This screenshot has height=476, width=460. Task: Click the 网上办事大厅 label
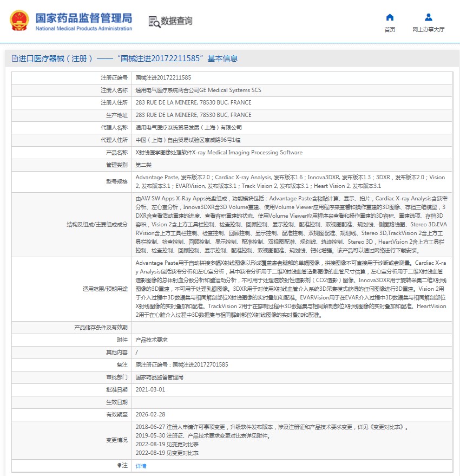(429, 29)
